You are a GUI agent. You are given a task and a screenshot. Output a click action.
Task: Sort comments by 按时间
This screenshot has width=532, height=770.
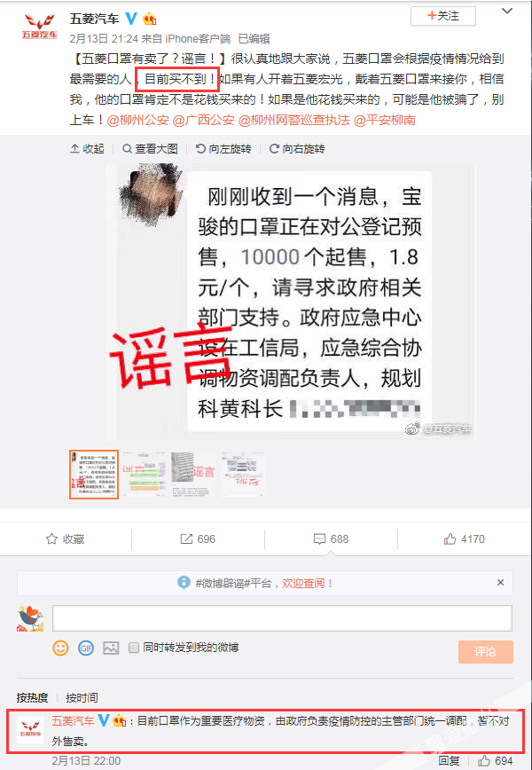82,697
